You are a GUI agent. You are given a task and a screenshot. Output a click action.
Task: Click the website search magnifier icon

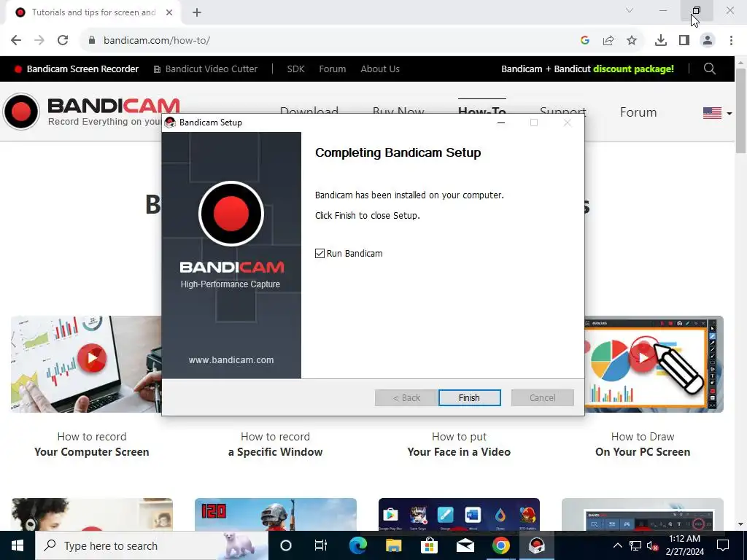coord(709,69)
